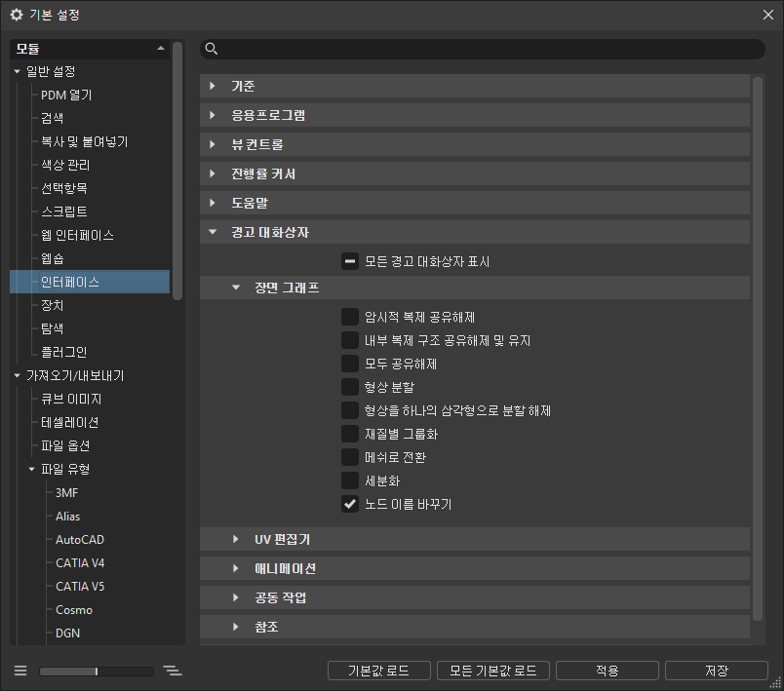Click the module tree vertical scrollbar
This screenshot has height=691, width=784.
coord(177,171)
